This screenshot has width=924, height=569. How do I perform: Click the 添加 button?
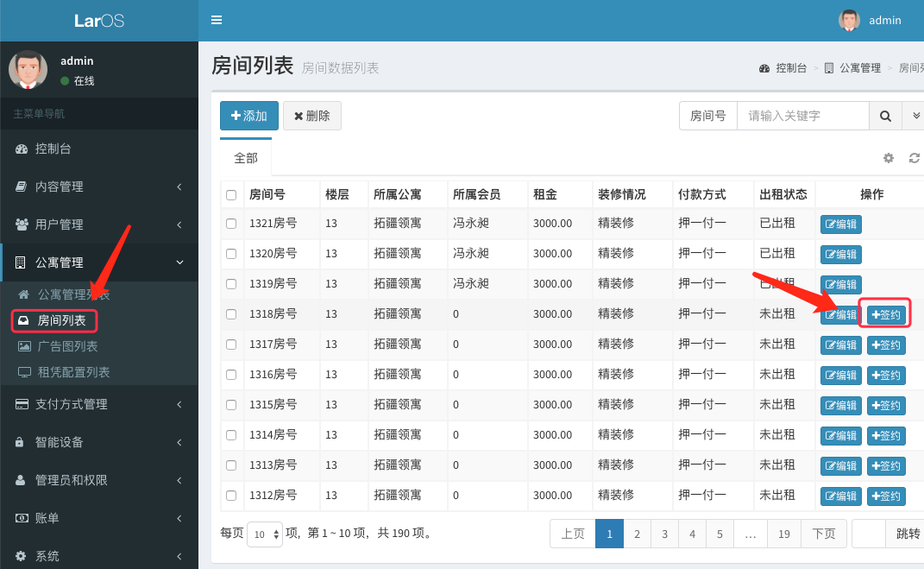pos(248,117)
